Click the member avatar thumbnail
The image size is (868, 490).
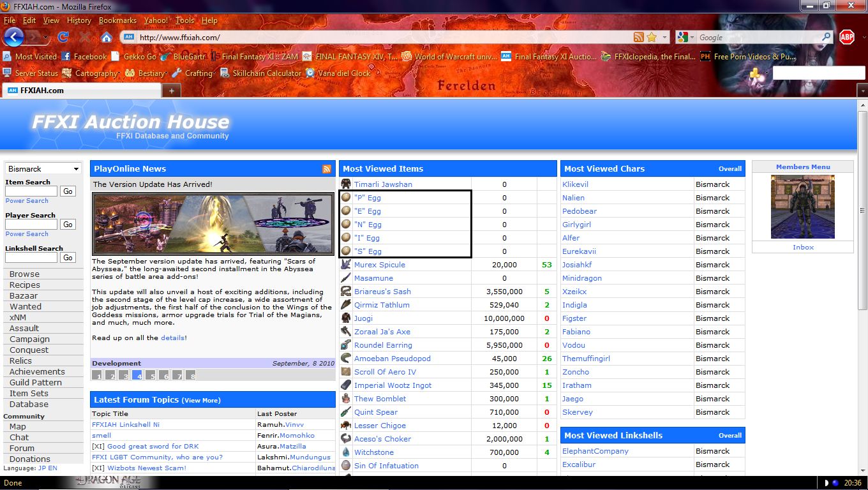point(802,207)
